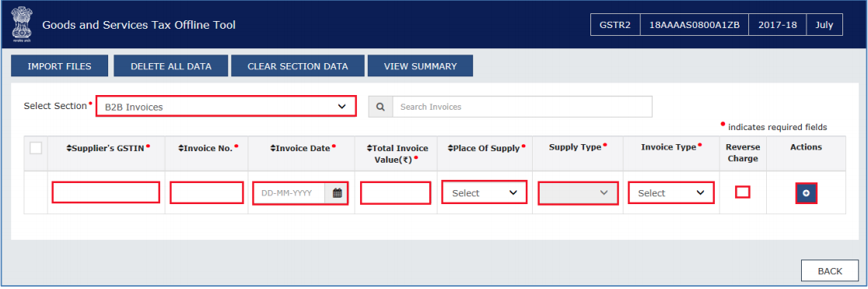Tick the Reverse Charge checkbox
This screenshot has width=868, height=289.
click(742, 192)
